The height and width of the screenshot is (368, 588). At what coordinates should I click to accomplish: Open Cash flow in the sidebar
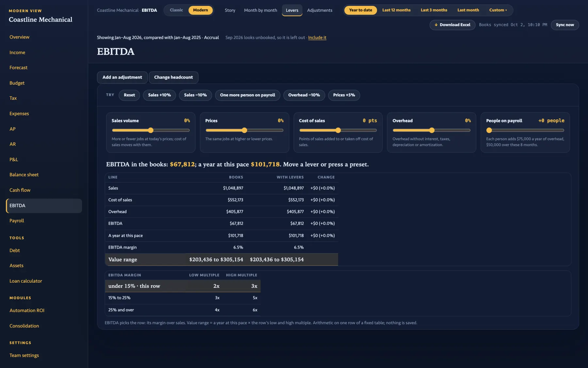click(20, 190)
